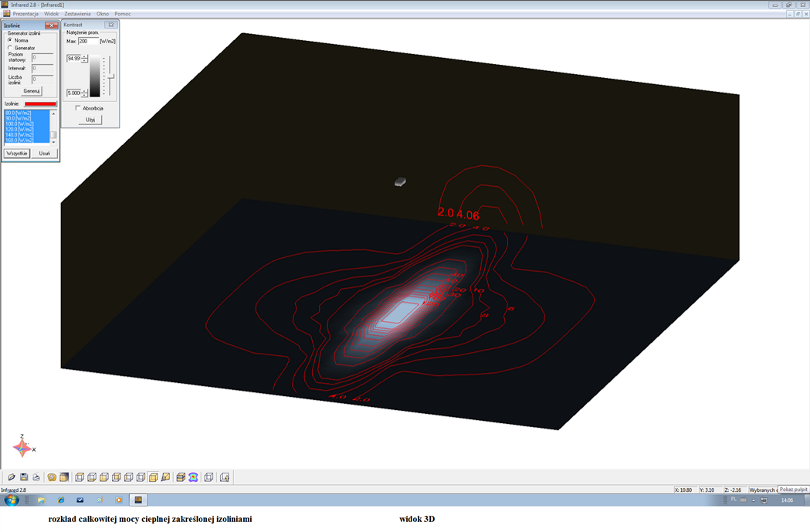This screenshot has width=810, height=532.
Task: Open the Widok menu
Action: pyautogui.click(x=51, y=14)
